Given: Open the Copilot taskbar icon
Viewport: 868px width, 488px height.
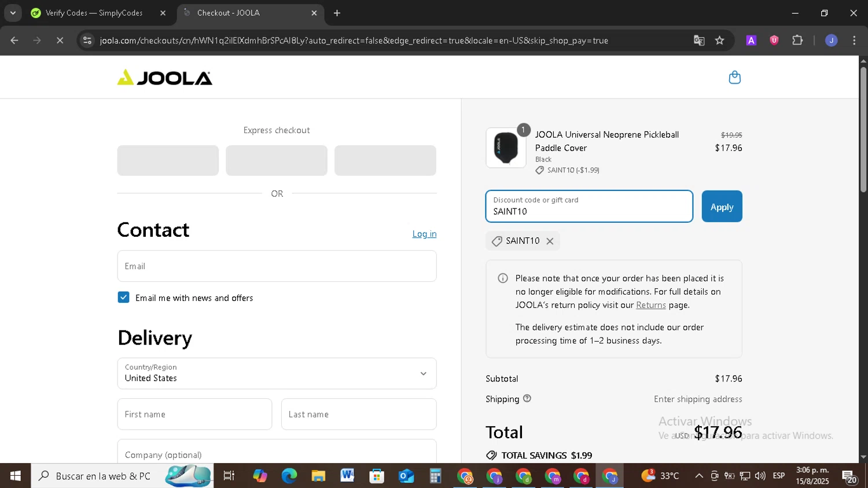Looking at the screenshot, I should pyautogui.click(x=260, y=476).
